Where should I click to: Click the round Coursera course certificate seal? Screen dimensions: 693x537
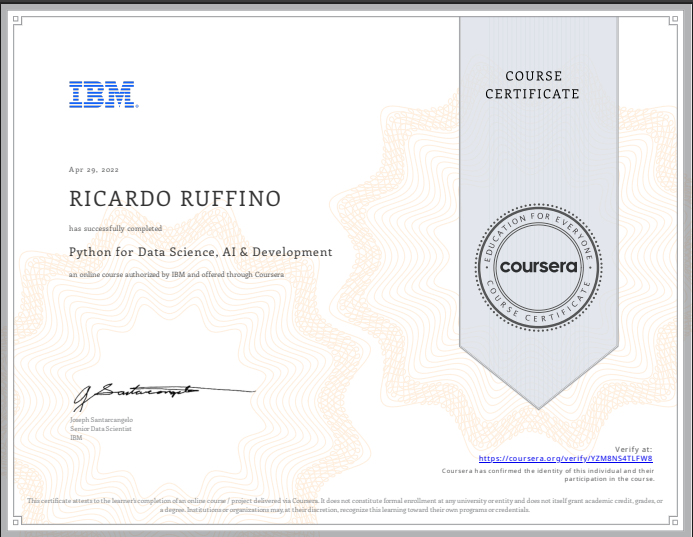coord(538,267)
